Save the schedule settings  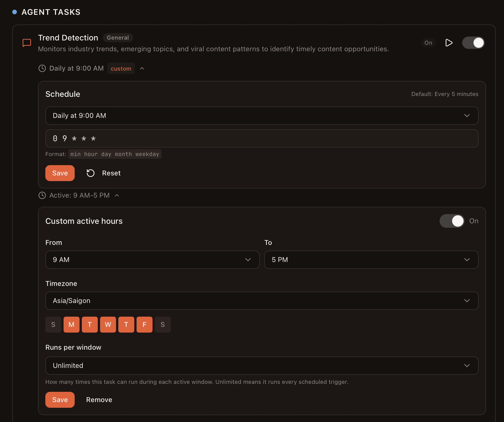point(60,173)
